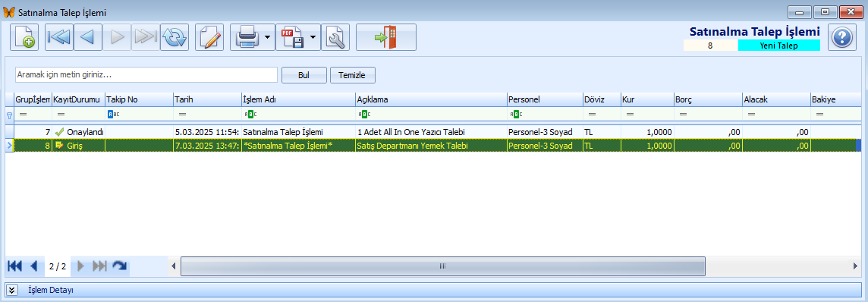The width and height of the screenshot is (868, 302).
Task: Open help with the question mark icon
Action: [842, 38]
